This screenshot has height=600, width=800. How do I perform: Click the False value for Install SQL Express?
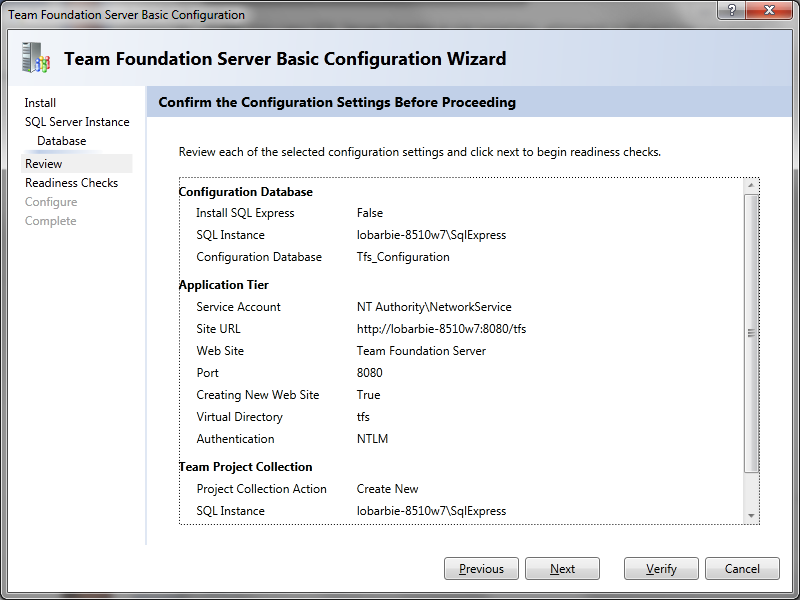[x=370, y=213]
